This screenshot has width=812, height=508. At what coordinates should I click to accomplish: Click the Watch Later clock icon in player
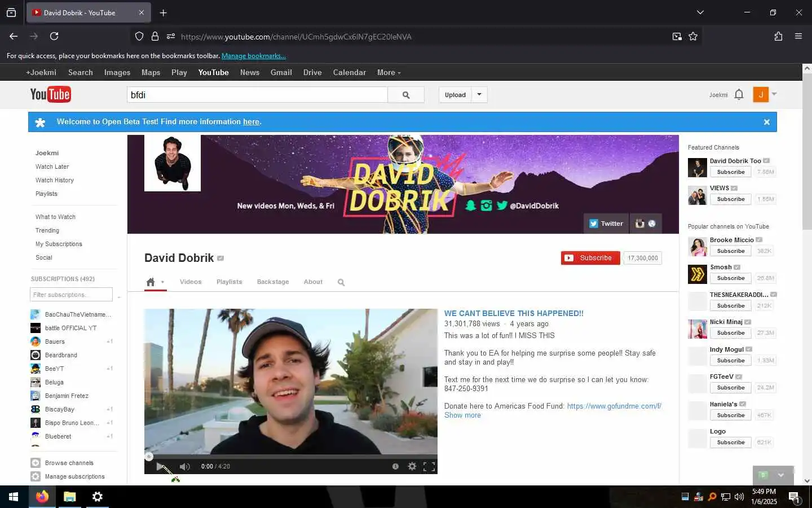pos(395,466)
